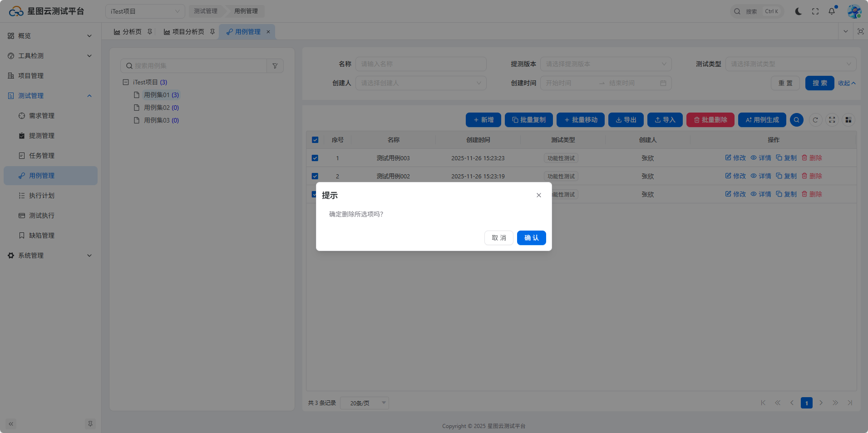Open notifications bell icon

(832, 11)
